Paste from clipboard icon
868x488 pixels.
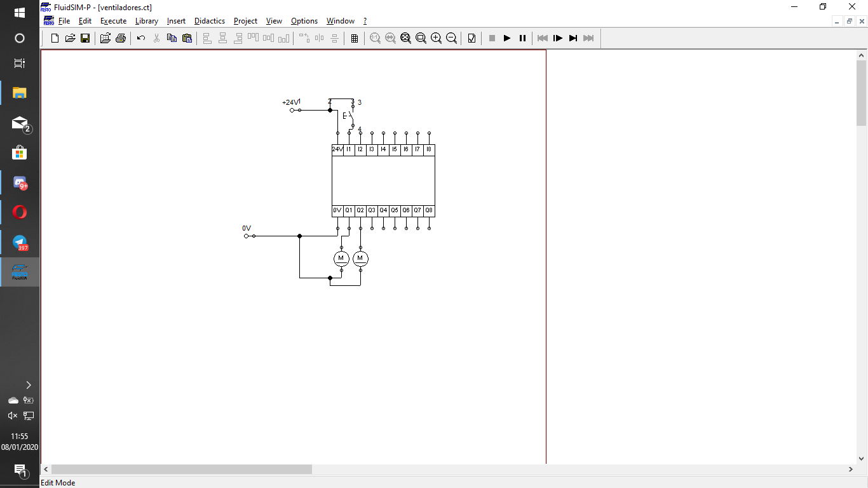(187, 38)
